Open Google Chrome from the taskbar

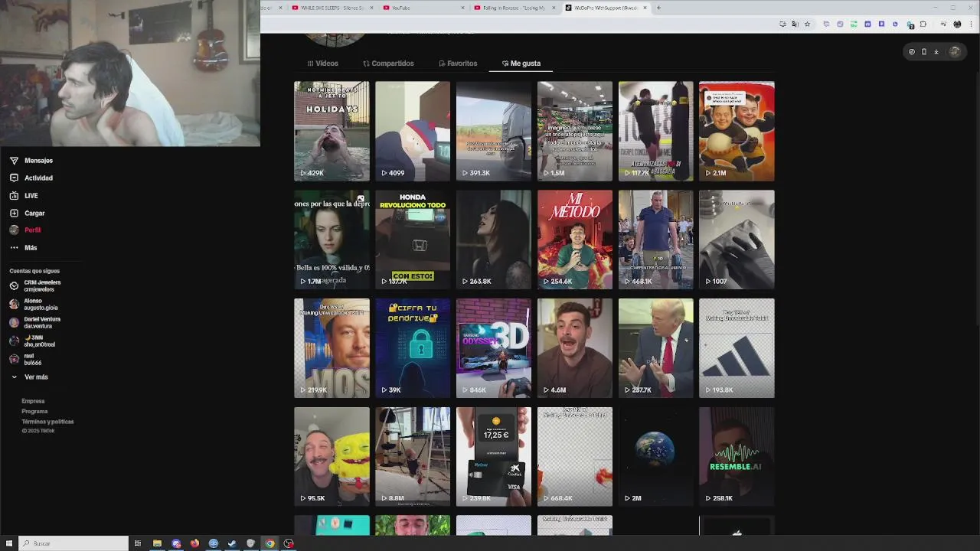pyautogui.click(x=269, y=543)
